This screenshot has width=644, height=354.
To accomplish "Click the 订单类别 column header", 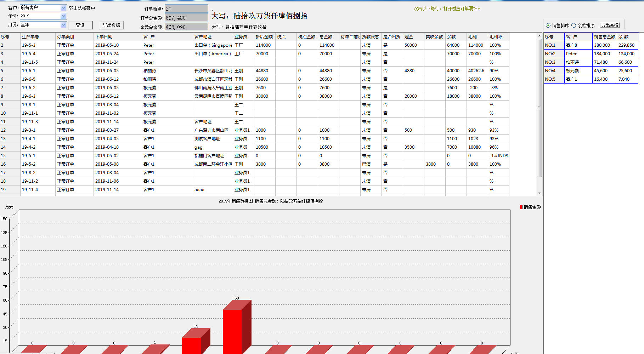I will (x=75, y=36).
